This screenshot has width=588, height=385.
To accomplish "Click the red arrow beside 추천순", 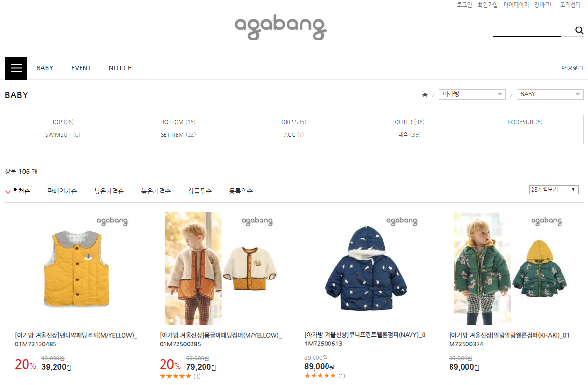I will click(8, 192).
